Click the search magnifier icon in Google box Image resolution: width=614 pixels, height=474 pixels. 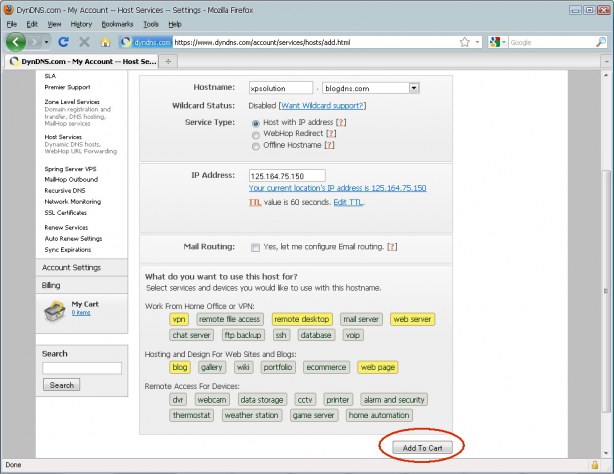coord(601,42)
